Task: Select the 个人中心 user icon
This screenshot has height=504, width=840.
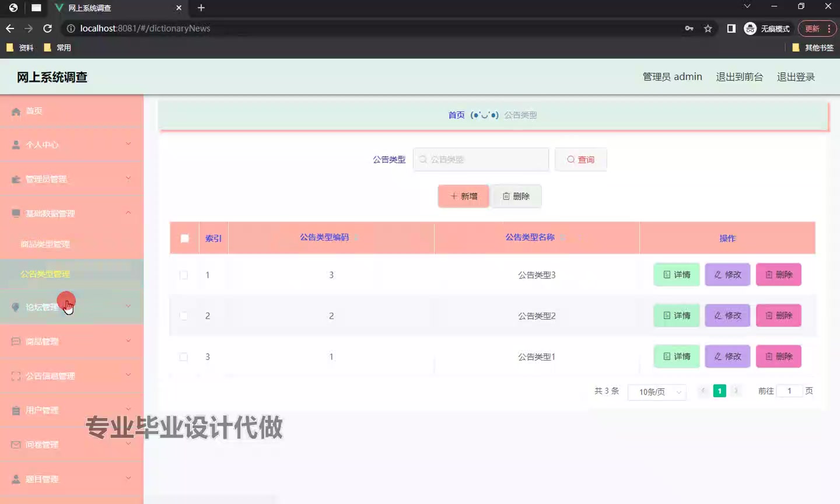Action: click(16, 144)
